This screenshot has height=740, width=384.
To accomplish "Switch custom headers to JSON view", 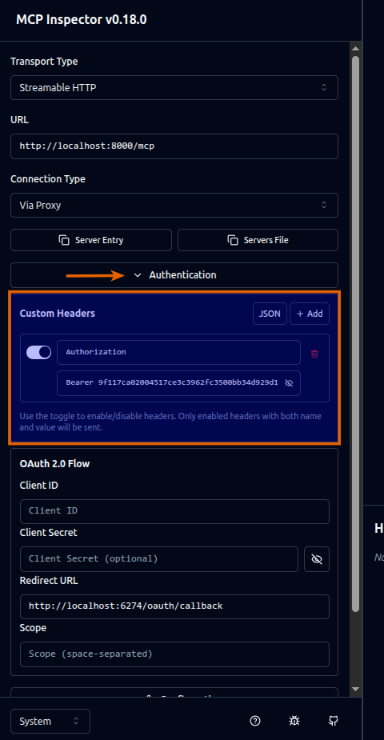I will 270,314.
